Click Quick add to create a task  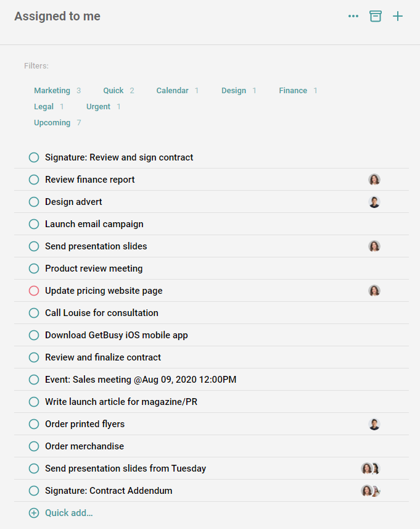coord(67,512)
